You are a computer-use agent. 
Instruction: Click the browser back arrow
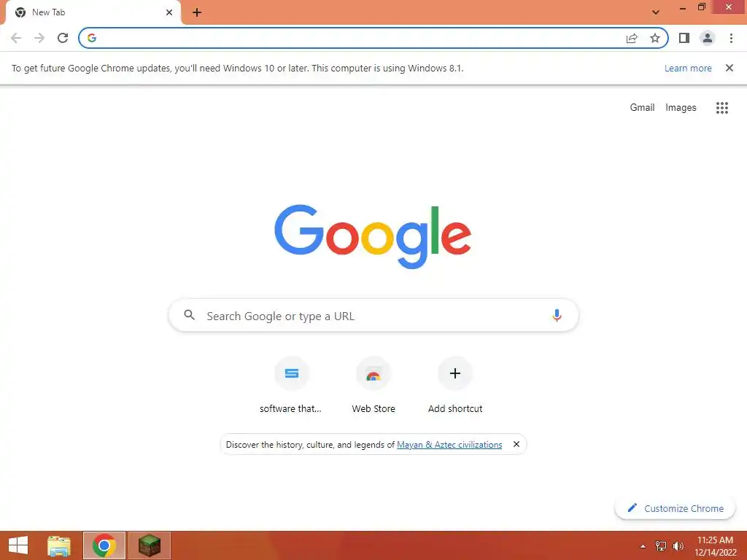(16, 38)
